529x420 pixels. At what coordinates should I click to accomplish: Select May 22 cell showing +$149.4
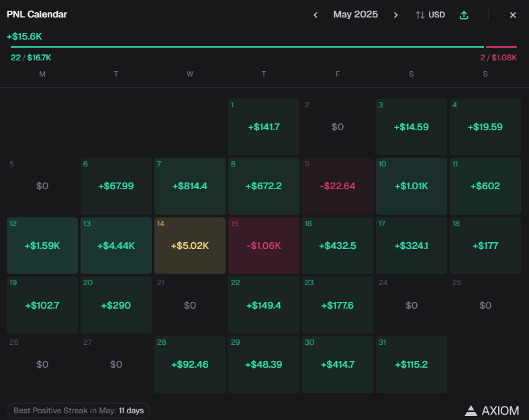click(x=263, y=305)
